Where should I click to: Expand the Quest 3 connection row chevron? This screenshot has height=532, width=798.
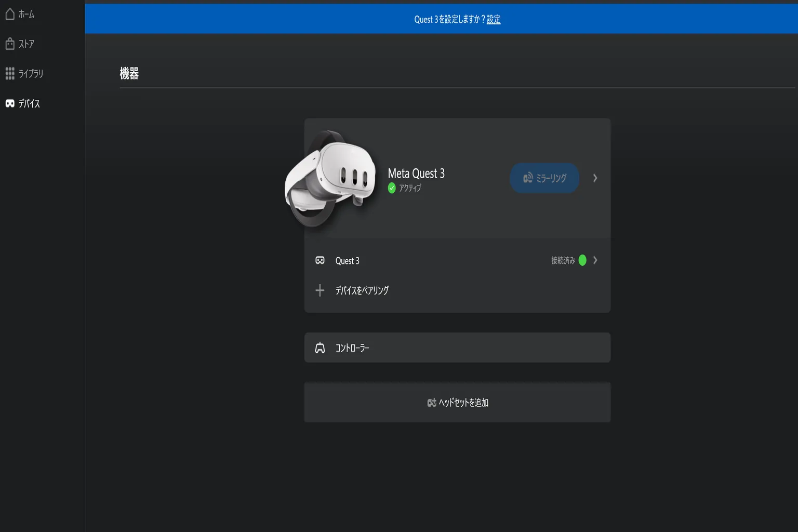tap(595, 260)
